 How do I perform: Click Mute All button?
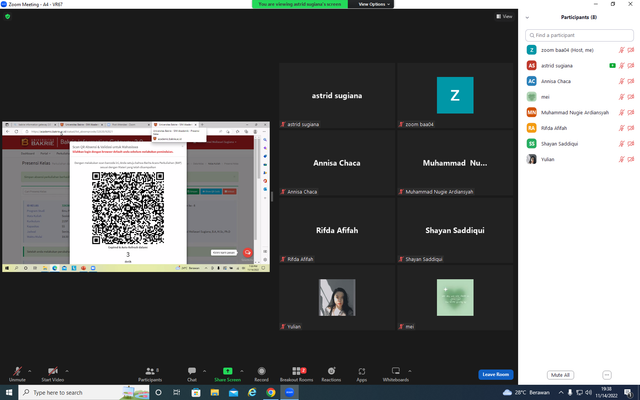(560, 375)
